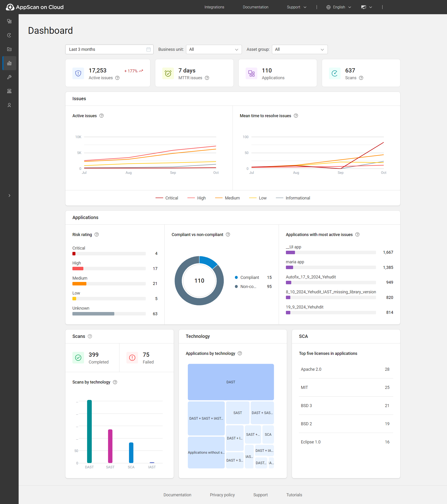Click the scans icon in sidebar
Viewport: 447px width, 504px height.
9,35
